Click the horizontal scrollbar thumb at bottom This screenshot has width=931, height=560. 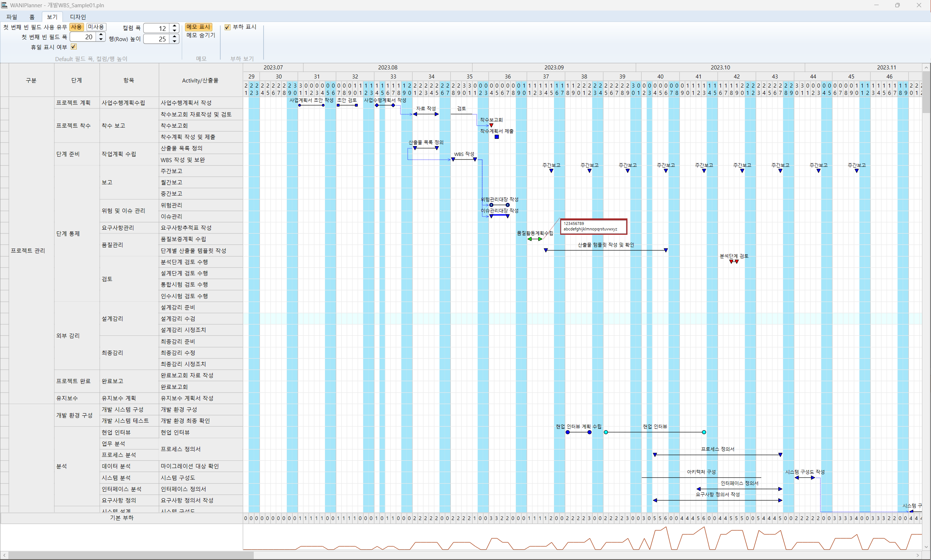point(130,555)
